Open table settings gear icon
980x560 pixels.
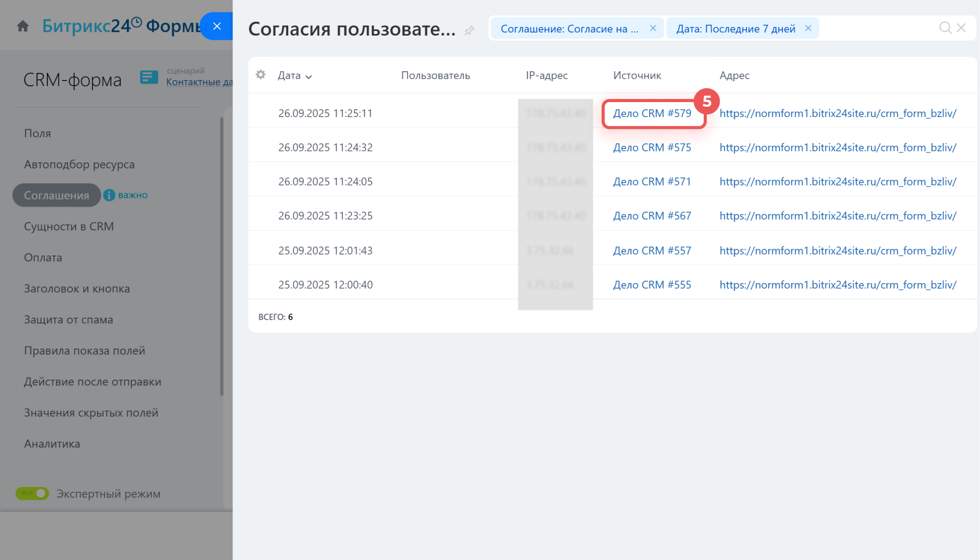[x=261, y=75]
